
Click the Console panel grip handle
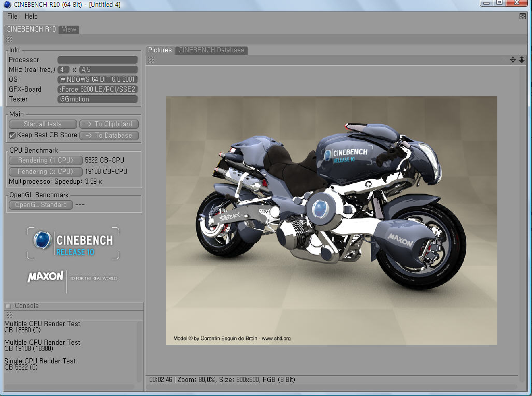coord(9,315)
